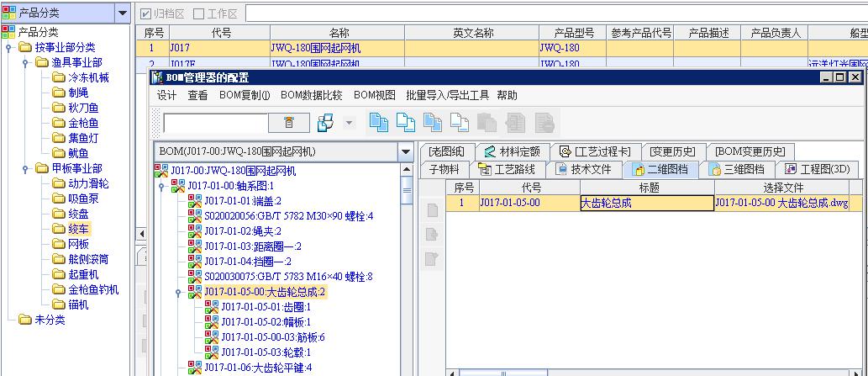Open the BOM数据比较 menu
Viewport: 868px width, 376px height.
(312, 95)
